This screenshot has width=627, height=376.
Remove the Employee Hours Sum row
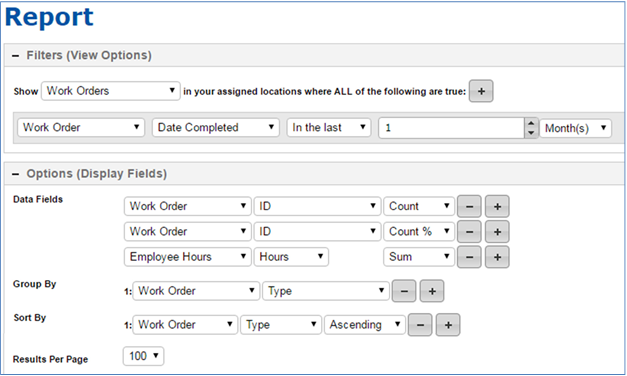tap(469, 257)
